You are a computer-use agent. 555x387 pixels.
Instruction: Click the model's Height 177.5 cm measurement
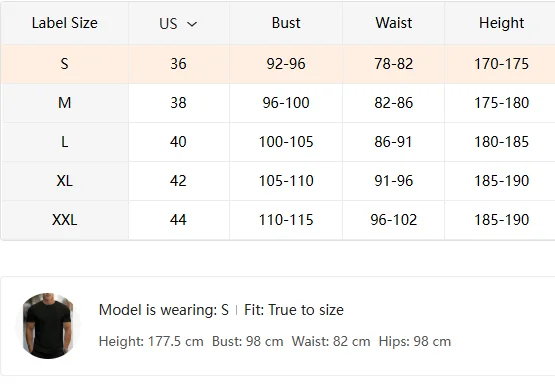(x=151, y=342)
